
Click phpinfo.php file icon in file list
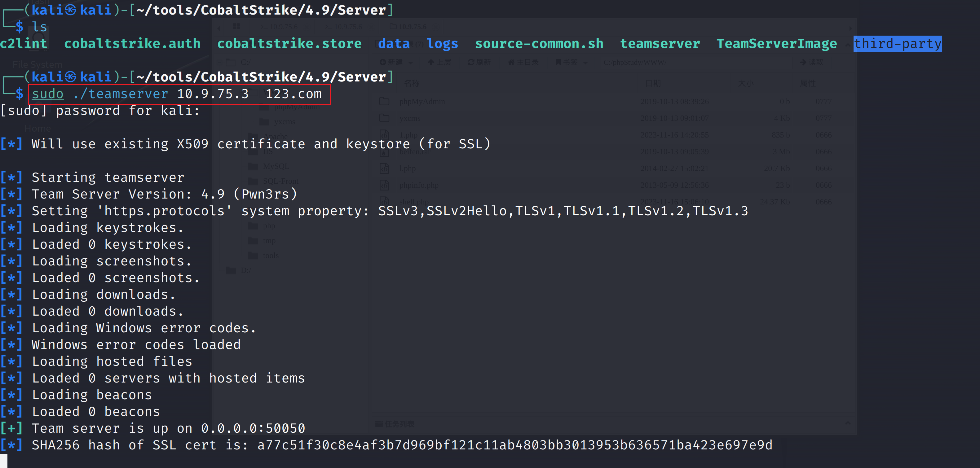point(384,185)
